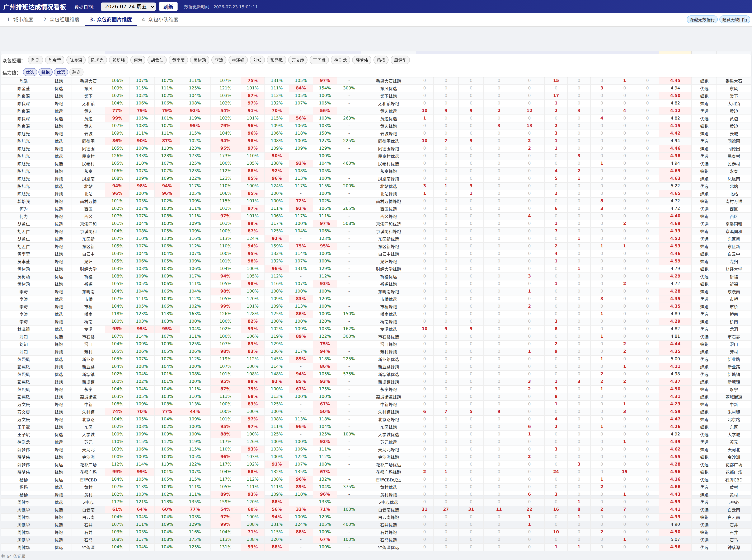Toggle the 隐藏无数据行 option
Screen dimensions: 752x560
pyautogui.click(x=702, y=20)
